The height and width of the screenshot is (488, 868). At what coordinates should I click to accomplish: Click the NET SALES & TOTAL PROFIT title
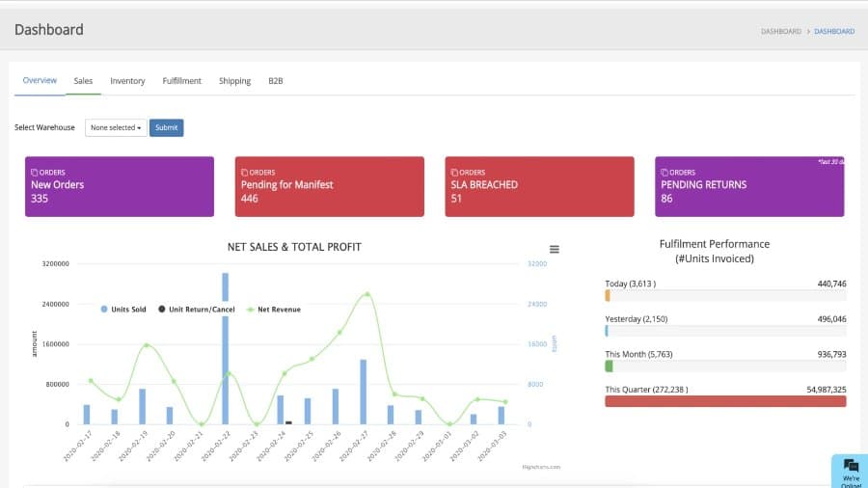point(294,247)
